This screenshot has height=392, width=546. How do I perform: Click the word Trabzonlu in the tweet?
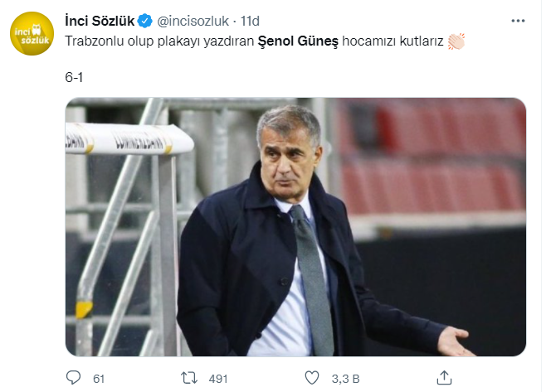[94, 41]
